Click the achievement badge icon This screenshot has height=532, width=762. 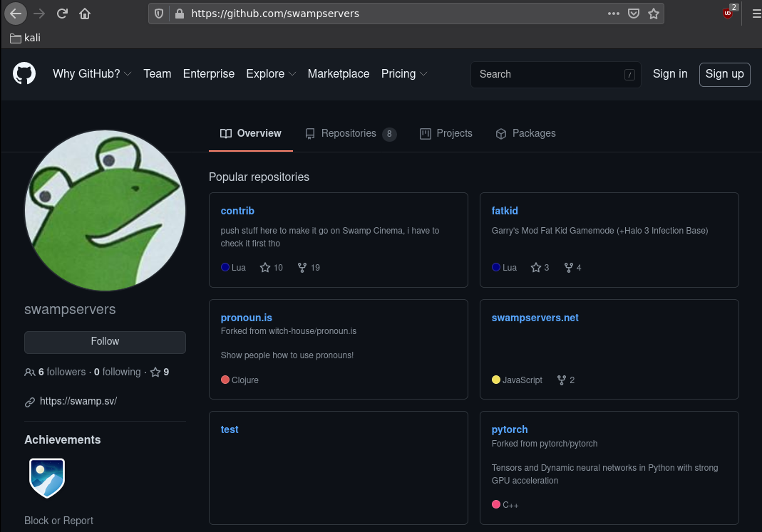47,478
